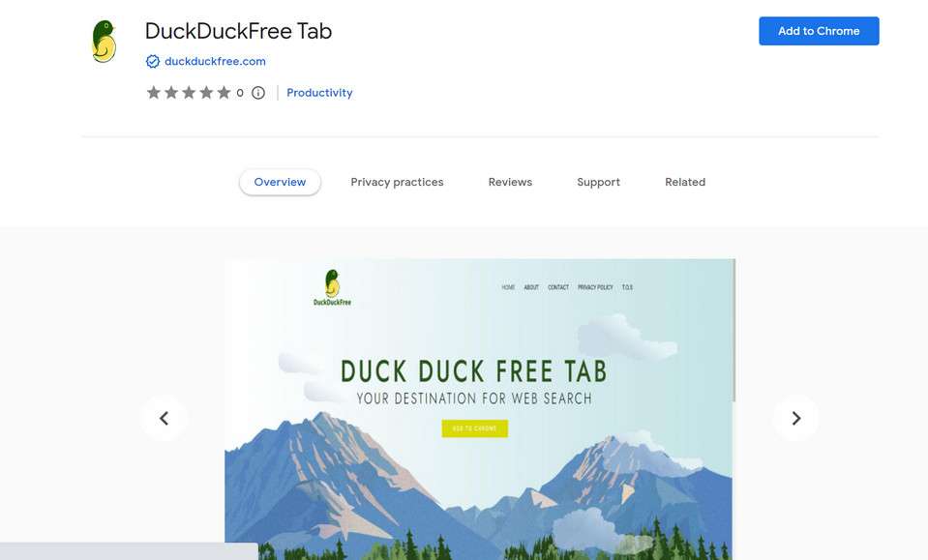Click the fifth rating star
The image size is (928, 560).
[x=224, y=93]
